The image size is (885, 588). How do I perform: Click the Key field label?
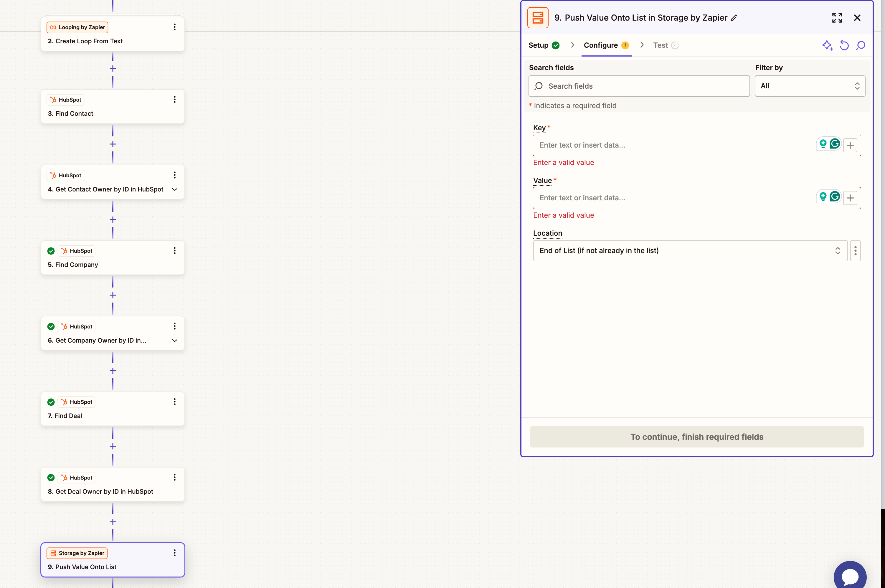point(539,128)
